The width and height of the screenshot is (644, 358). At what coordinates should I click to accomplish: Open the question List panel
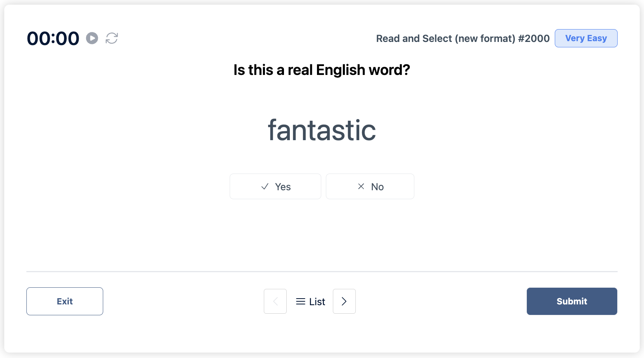(310, 301)
